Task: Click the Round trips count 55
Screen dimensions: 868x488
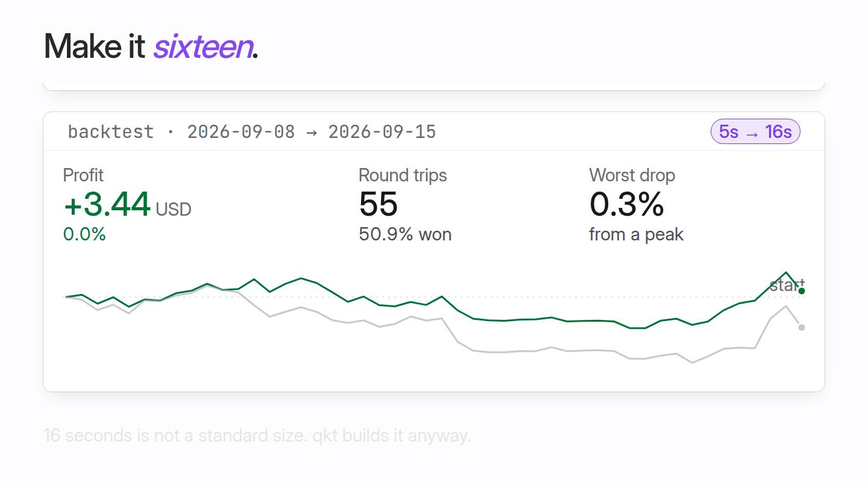Action: [378, 204]
